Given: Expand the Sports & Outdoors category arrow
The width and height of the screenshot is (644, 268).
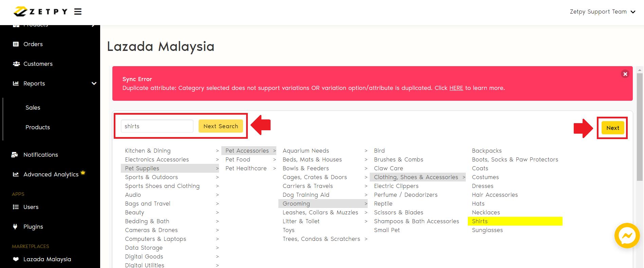Looking at the screenshot, I should point(217,177).
